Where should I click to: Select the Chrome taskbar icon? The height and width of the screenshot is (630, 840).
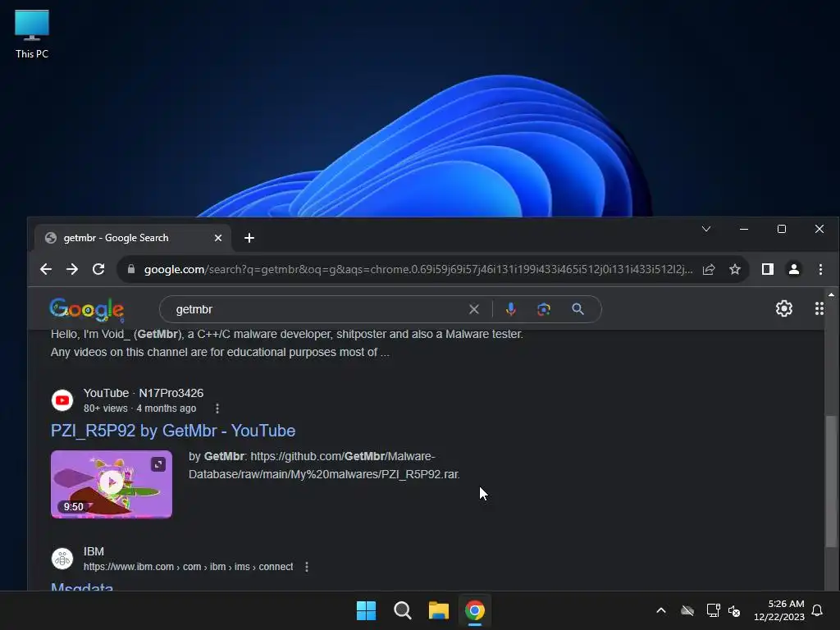point(475,610)
